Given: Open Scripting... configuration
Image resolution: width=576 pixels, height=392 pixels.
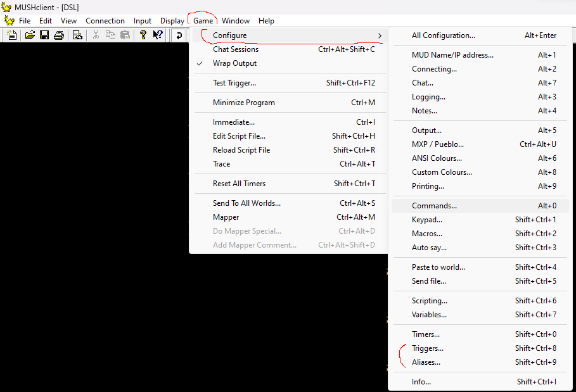Looking at the screenshot, I should (x=480, y=301).
